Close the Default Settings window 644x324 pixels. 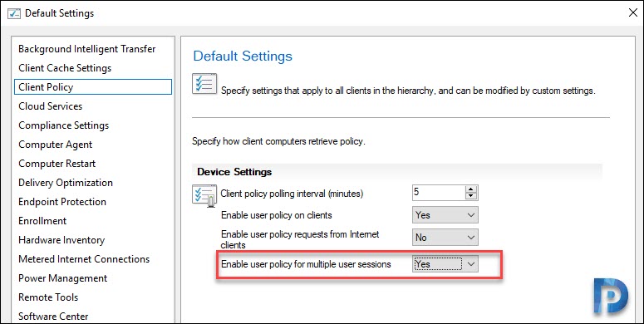(x=633, y=12)
